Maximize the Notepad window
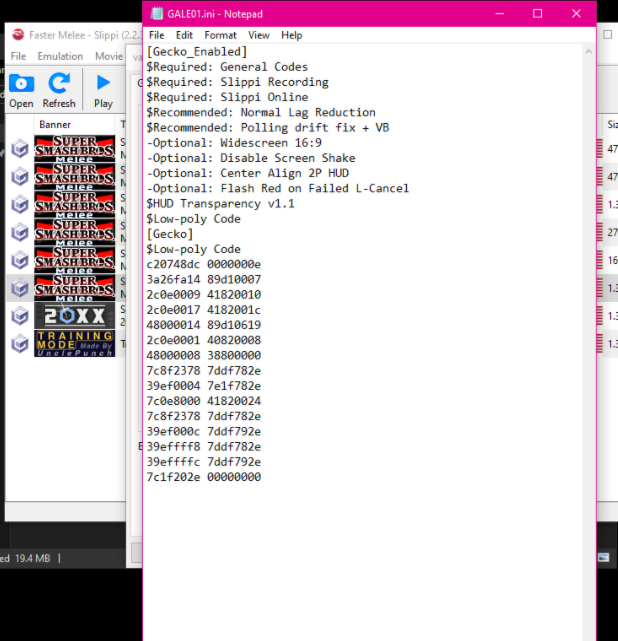The height and width of the screenshot is (641, 618). (537, 13)
